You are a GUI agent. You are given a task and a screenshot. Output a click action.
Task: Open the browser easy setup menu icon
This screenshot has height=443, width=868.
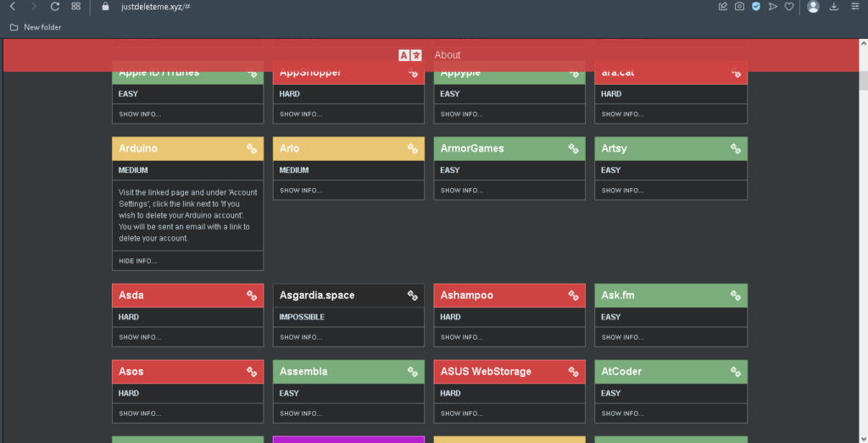point(854,7)
